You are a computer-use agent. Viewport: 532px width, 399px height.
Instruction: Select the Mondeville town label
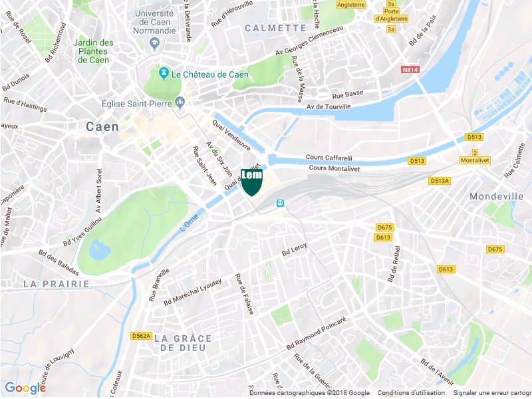tap(496, 196)
